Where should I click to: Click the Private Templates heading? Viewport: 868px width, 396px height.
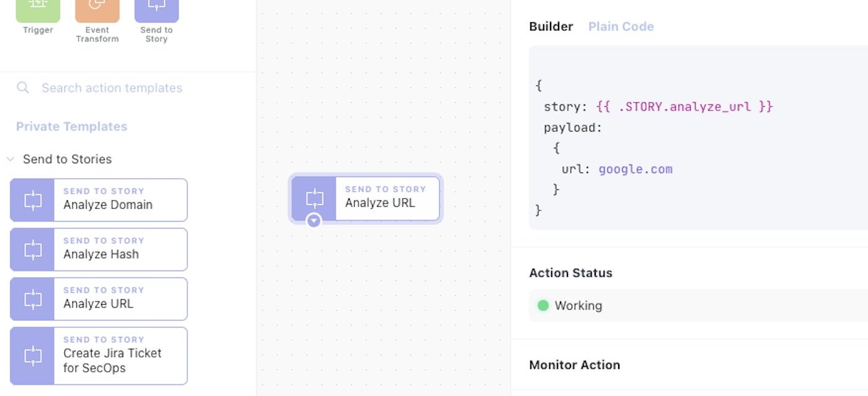click(x=71, y=127)
